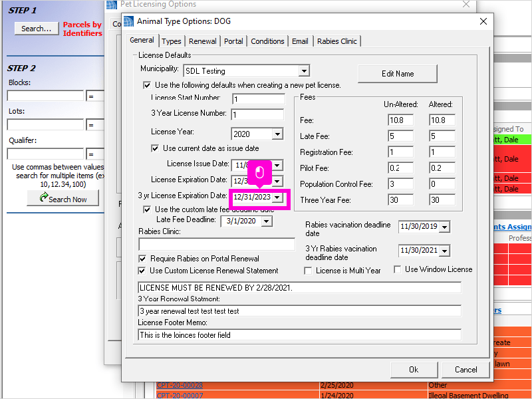
Task: Open the CPT-20-00028 link in background
Action: 180,386
